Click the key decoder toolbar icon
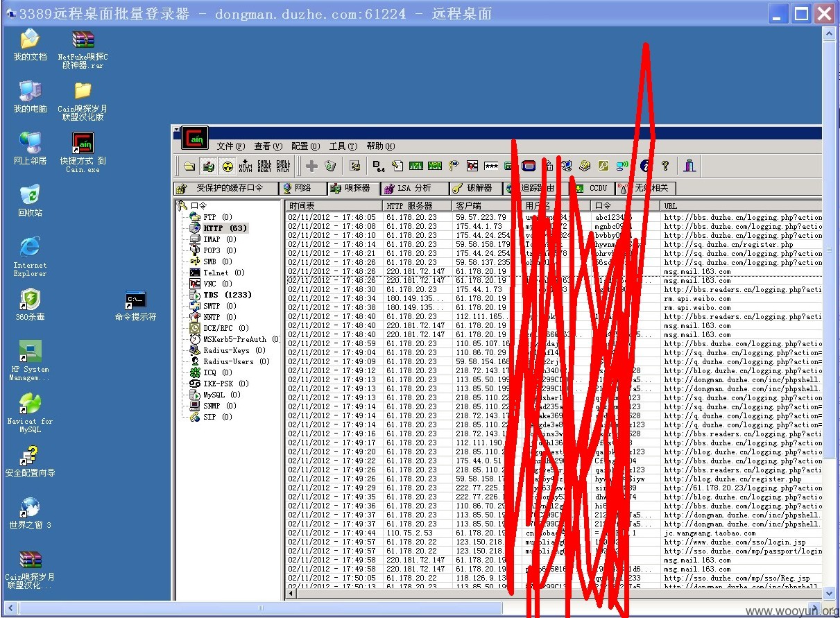840x618 pixels. point(603,166)
